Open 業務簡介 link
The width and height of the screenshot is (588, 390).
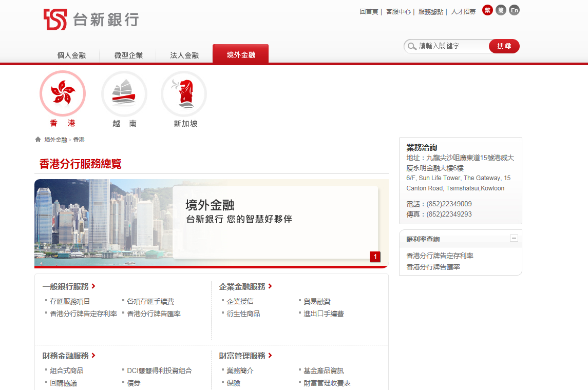point(240,371)
